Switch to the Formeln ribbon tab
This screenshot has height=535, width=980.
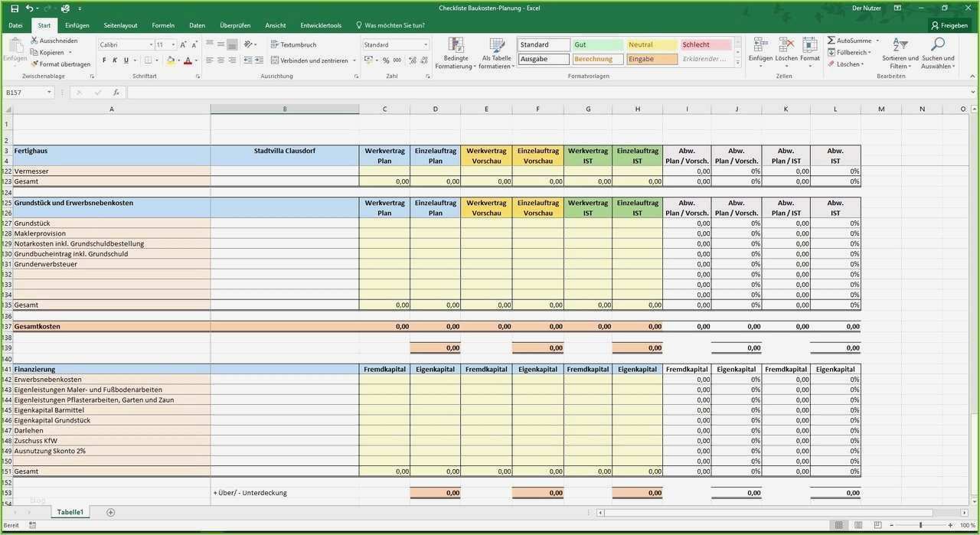click(x=162, y=24)
